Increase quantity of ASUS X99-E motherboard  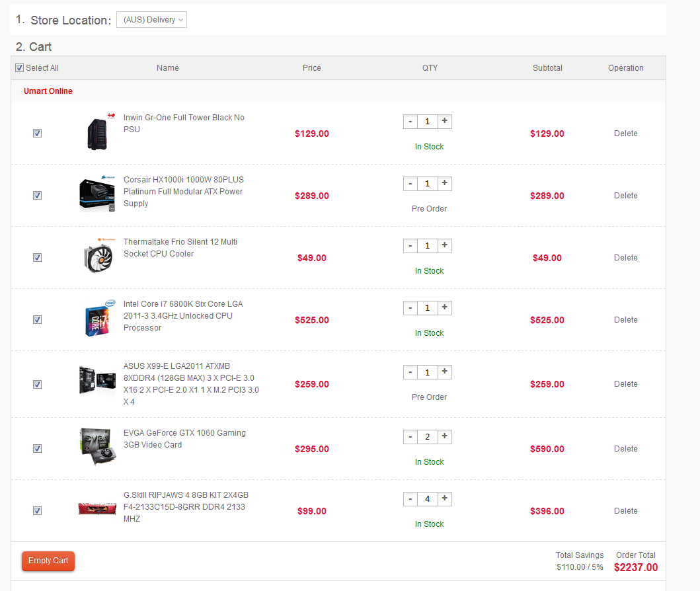[445, 372]
